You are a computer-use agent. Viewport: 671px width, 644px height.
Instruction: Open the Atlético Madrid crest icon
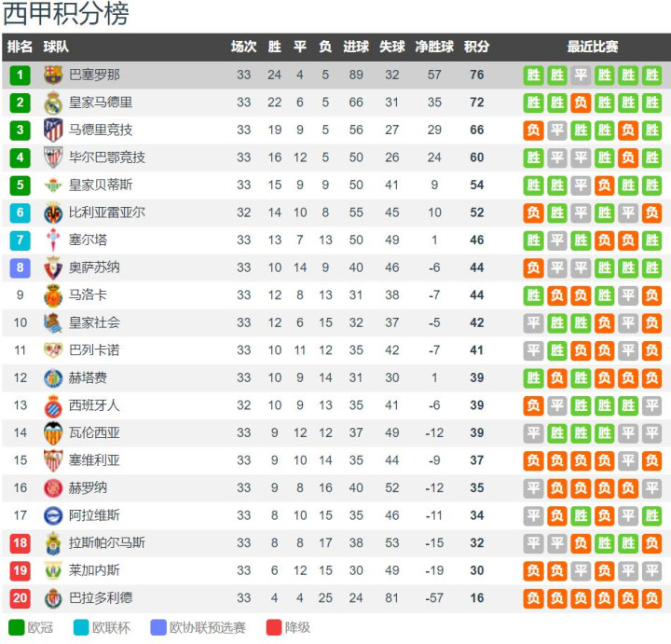53,130
